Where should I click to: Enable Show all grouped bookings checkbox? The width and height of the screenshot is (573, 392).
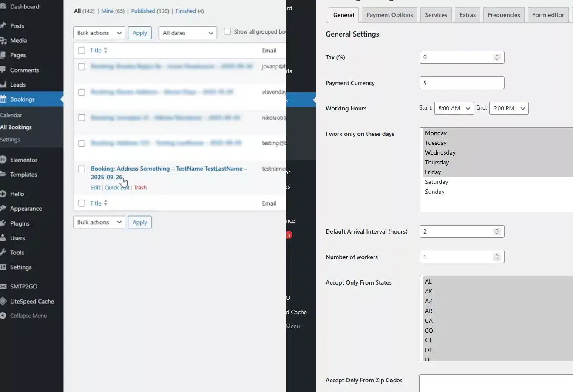tap(227, 31)
